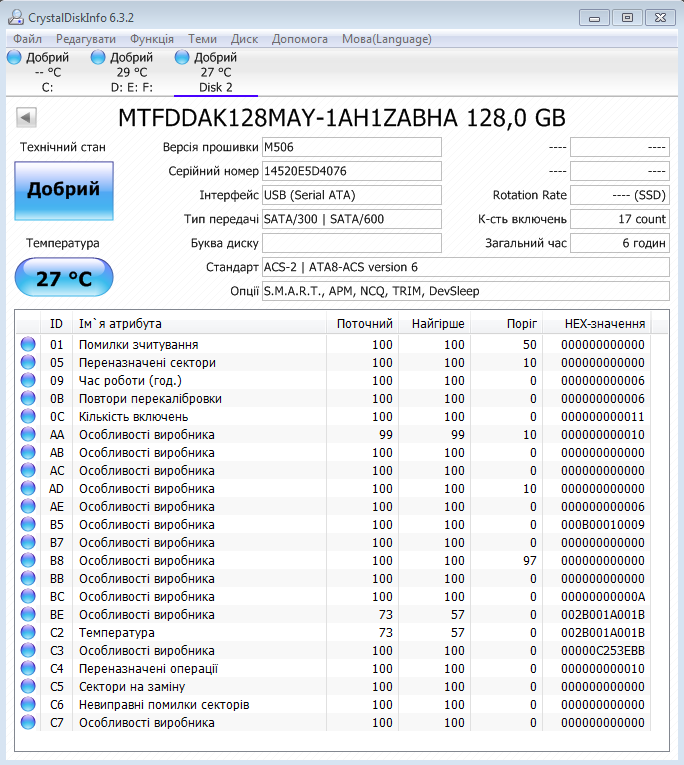Click the status orb for attribute BC
This screenshot has width=684, height=765.
(28, 596)
